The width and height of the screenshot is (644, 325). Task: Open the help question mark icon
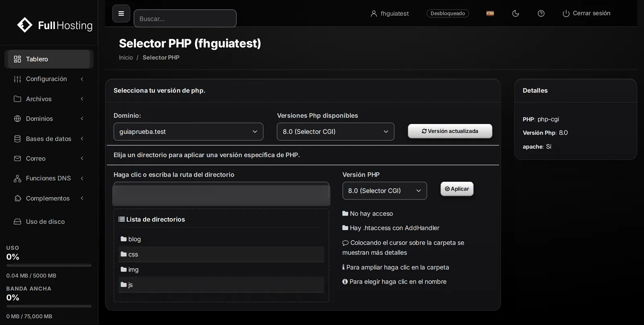point(541,13)
